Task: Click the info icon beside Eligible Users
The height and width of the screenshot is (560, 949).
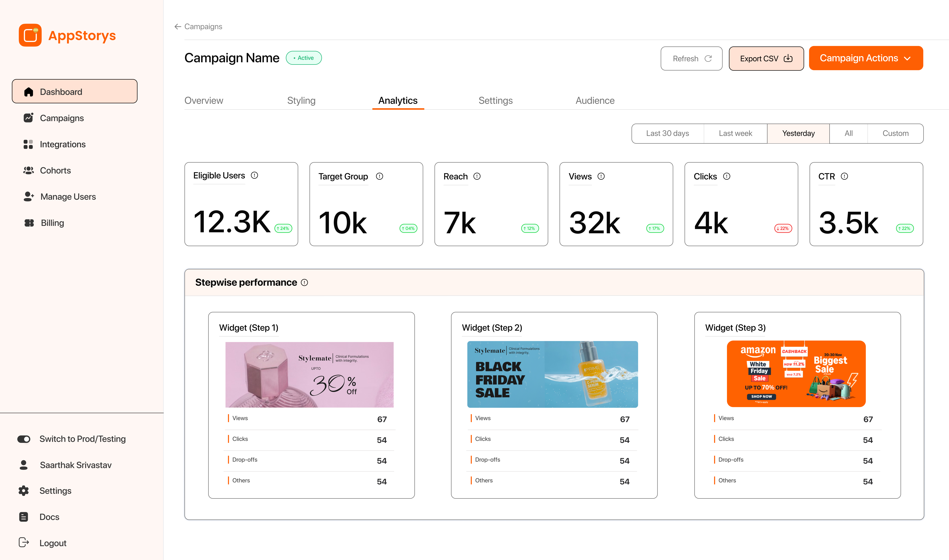Action: click(x=254, y=175)
